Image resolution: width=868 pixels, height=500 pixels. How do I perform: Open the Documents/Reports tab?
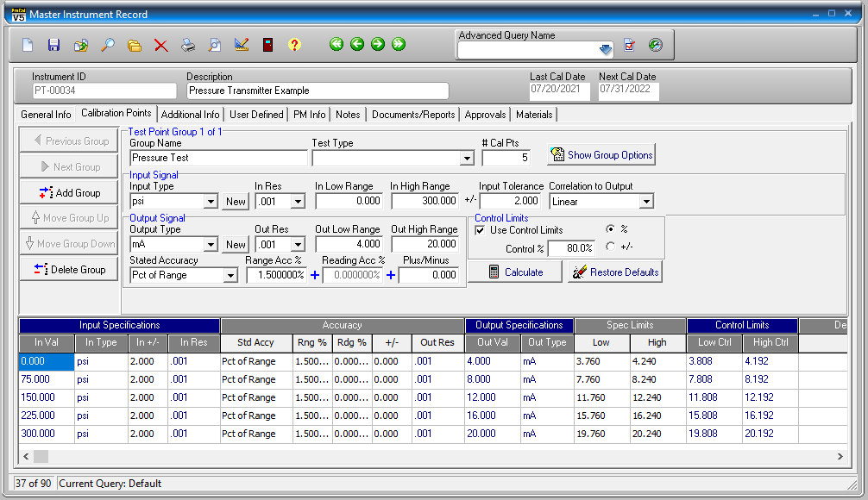pyautogui.click(x=413, y=115)
